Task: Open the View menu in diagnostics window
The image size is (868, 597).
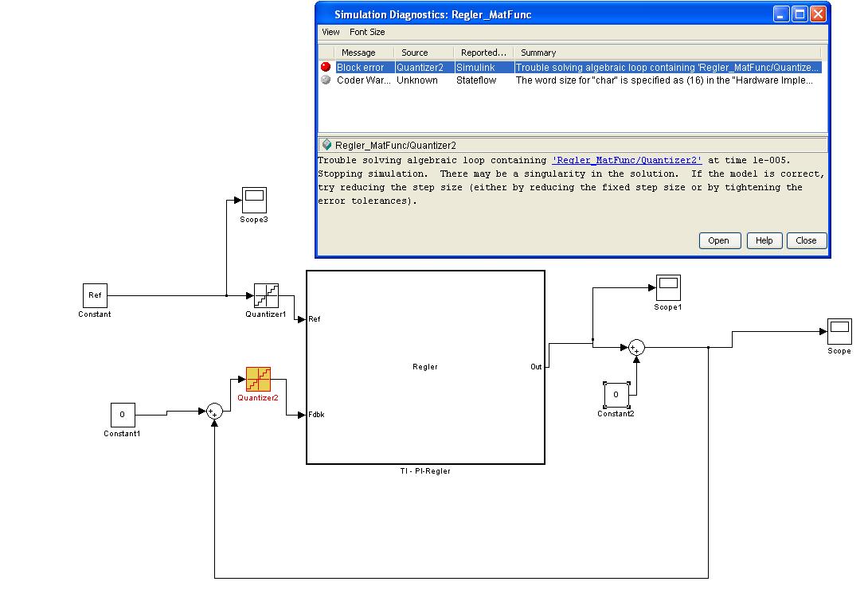Action: [x=330, y=32]
